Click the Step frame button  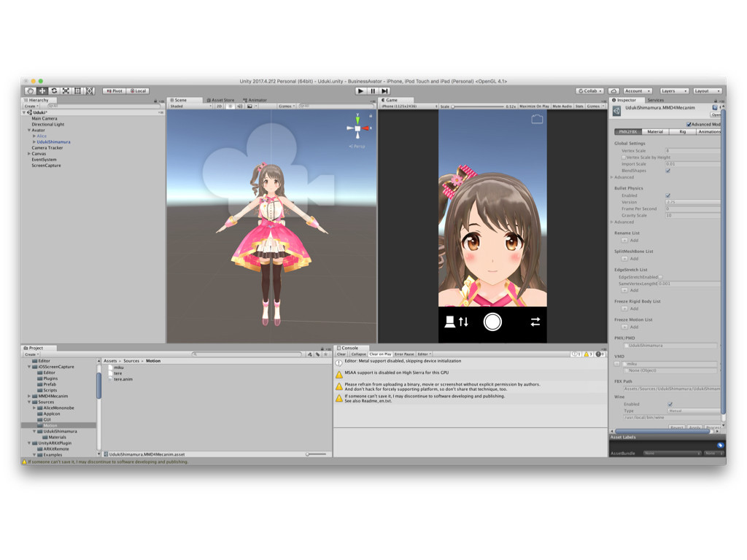(x=384, y=91)
